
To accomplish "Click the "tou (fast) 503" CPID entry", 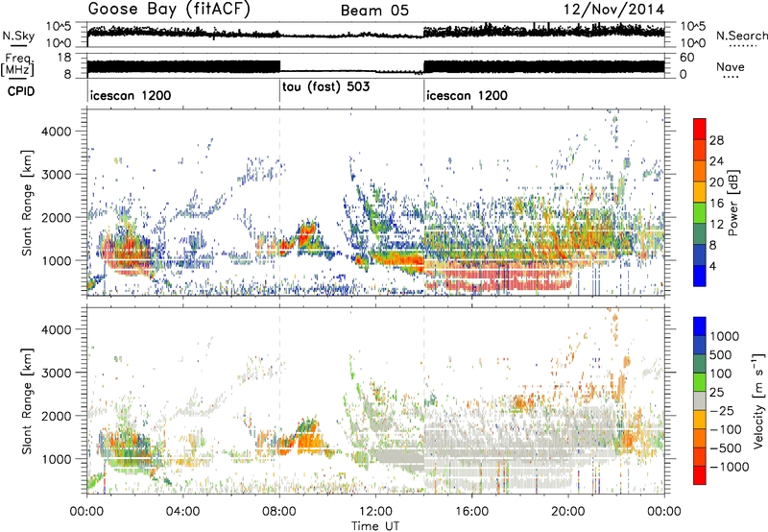I will click(x=326, y=87).
